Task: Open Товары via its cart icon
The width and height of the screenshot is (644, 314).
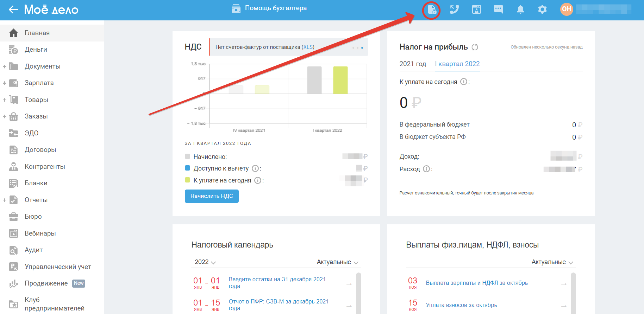Action: coord(13,100)
